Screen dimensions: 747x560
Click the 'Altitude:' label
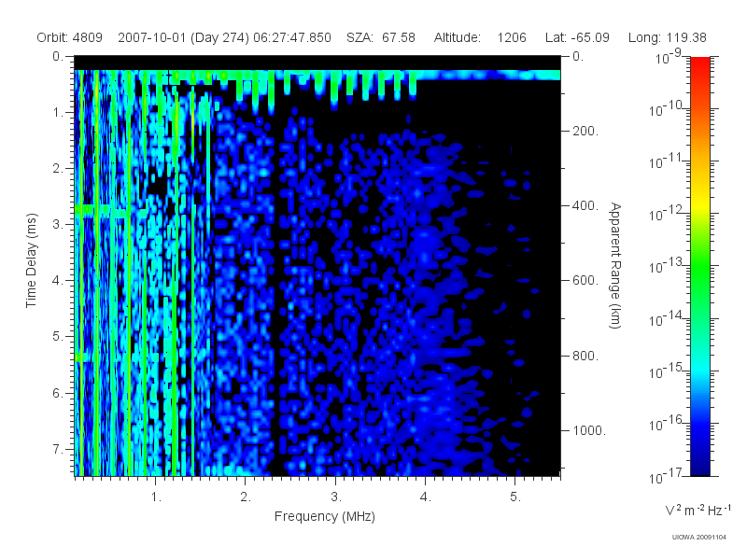(457, 37)
